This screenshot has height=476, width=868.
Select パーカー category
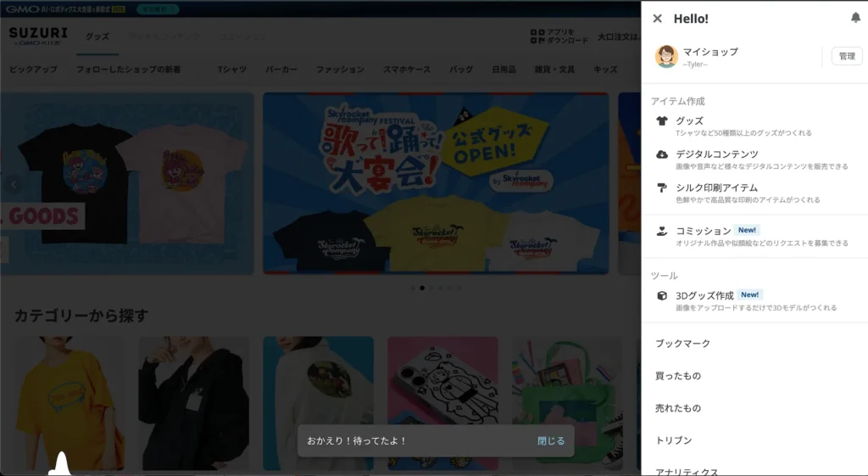point(281,70)
